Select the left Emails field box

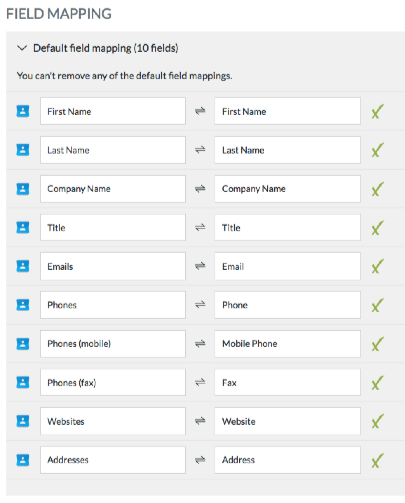[113, 266]
